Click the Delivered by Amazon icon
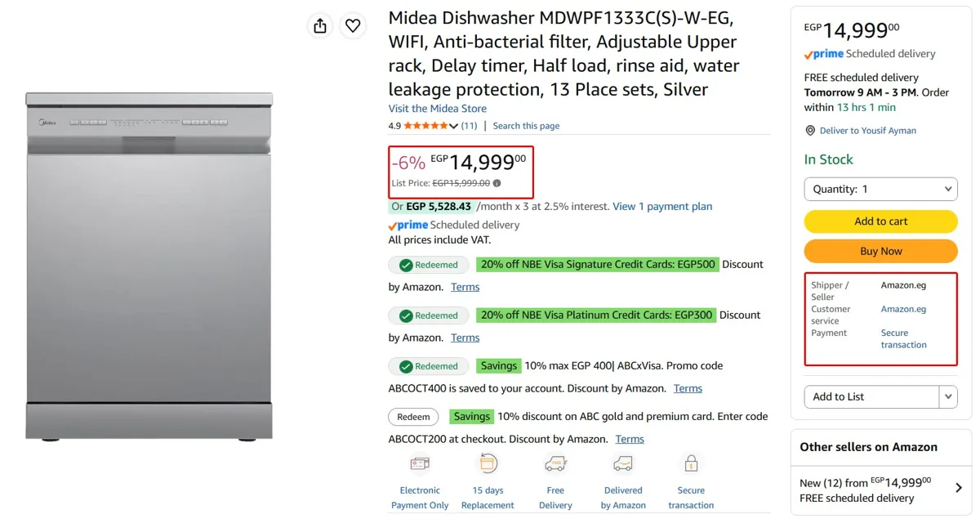Viewport: 980px width, 519px height. click(623, 463)
